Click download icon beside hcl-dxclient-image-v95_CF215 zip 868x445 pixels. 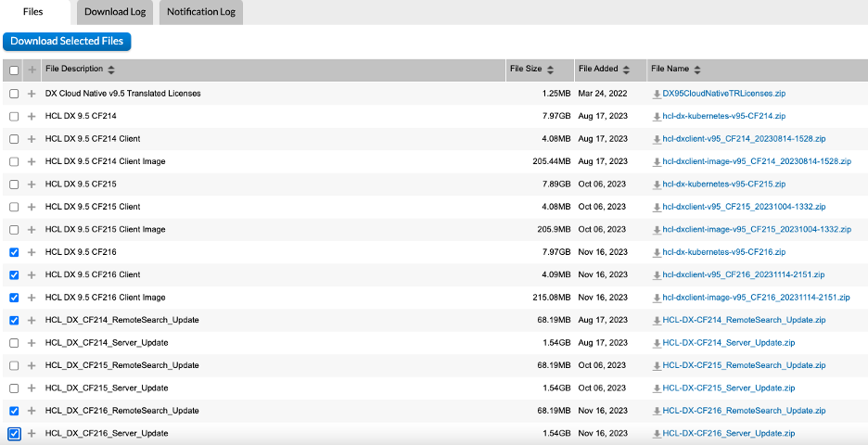pos(657,230)
